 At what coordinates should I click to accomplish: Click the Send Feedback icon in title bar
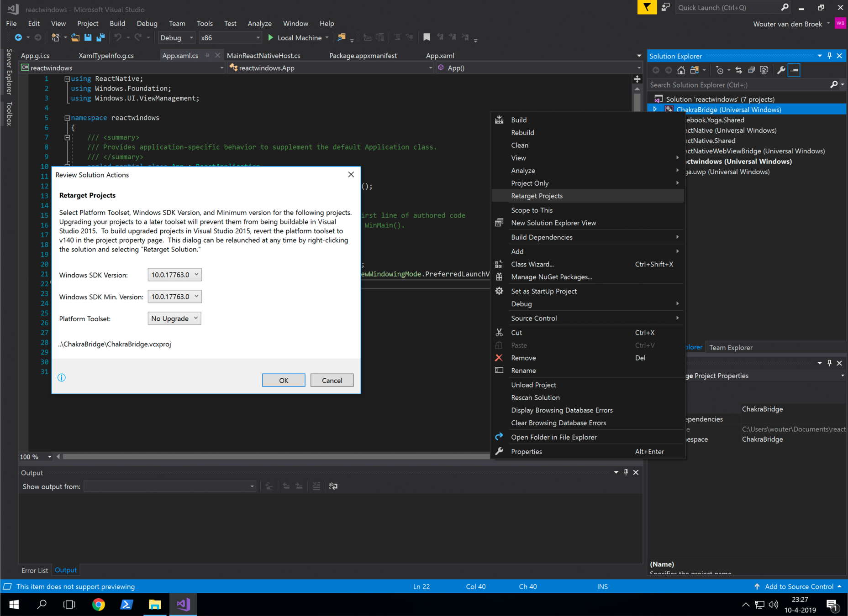665,7
